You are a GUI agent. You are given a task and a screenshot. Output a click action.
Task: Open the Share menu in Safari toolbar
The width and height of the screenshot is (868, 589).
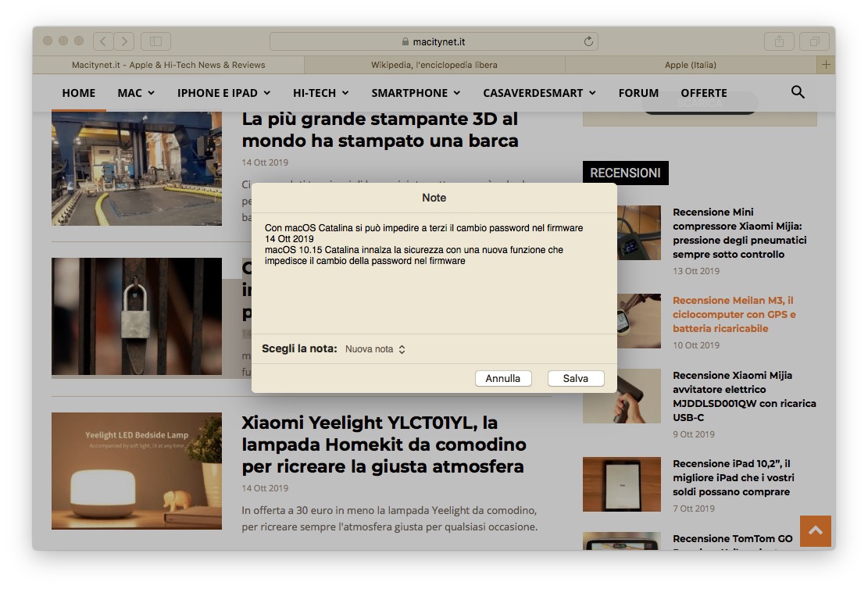[x=779, y=41]
